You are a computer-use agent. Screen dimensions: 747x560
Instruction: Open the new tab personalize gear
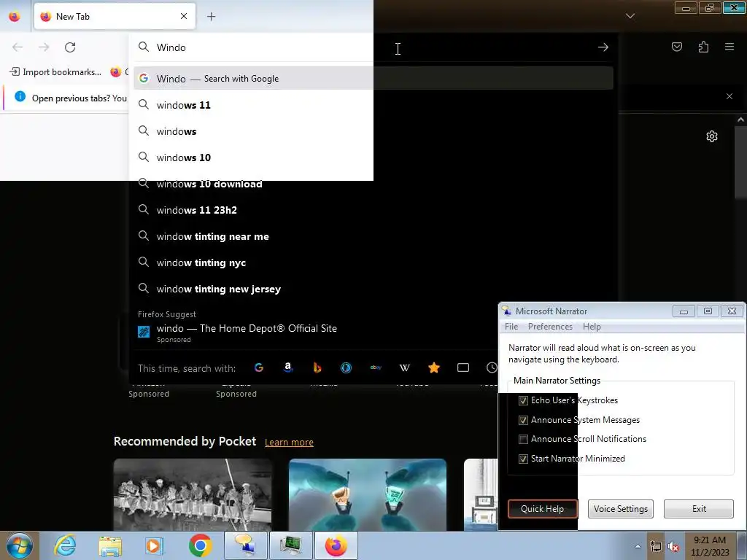click(712, 136)
